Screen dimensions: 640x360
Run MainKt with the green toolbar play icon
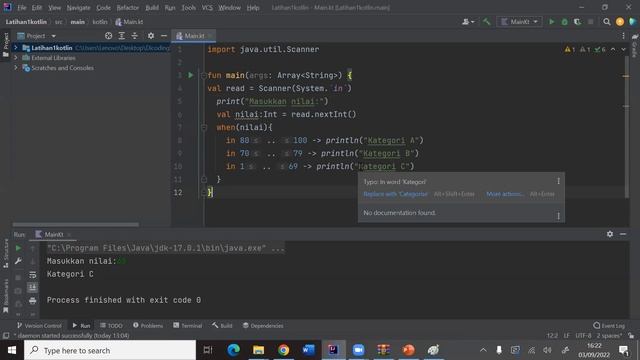click(551, 22)
